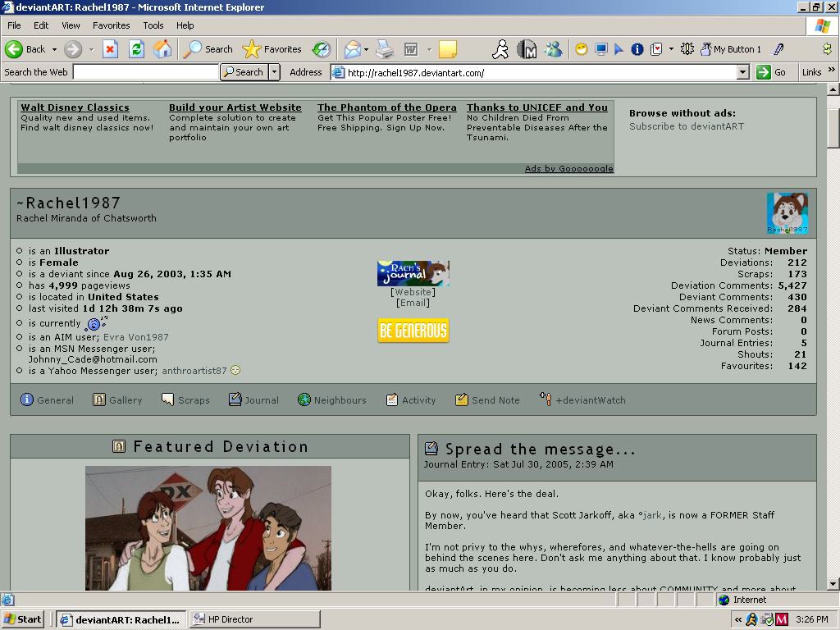The image size is (840, 630).
Task: Add user via +deviantWatch link
Action: pos(582,399)
